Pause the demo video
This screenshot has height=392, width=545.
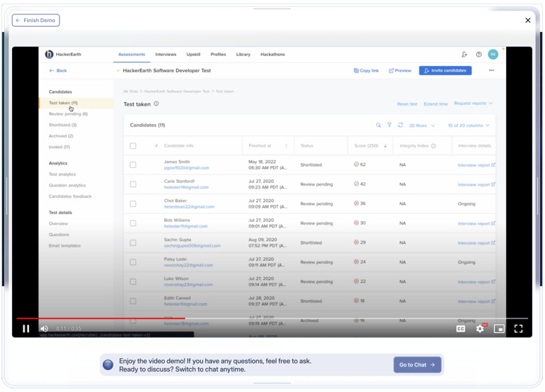click(x=26, y=329)
